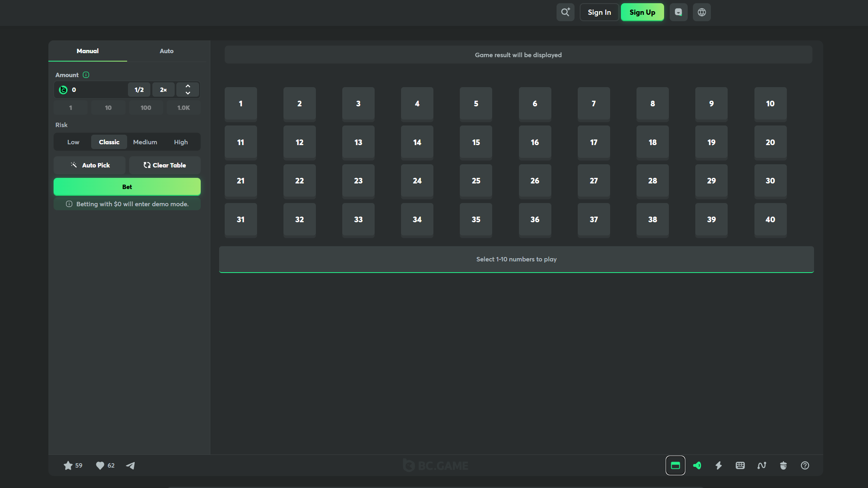Click the amount up-down stepper arrows

[188, 90]
